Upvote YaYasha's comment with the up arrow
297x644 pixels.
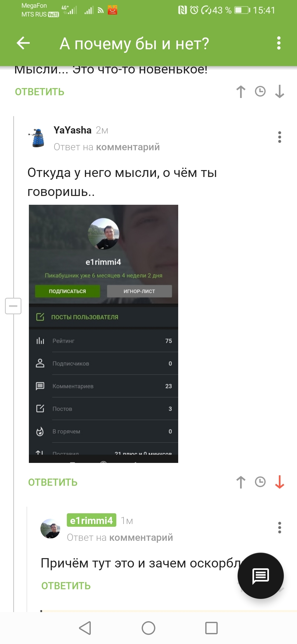click(x=241, y=482)
